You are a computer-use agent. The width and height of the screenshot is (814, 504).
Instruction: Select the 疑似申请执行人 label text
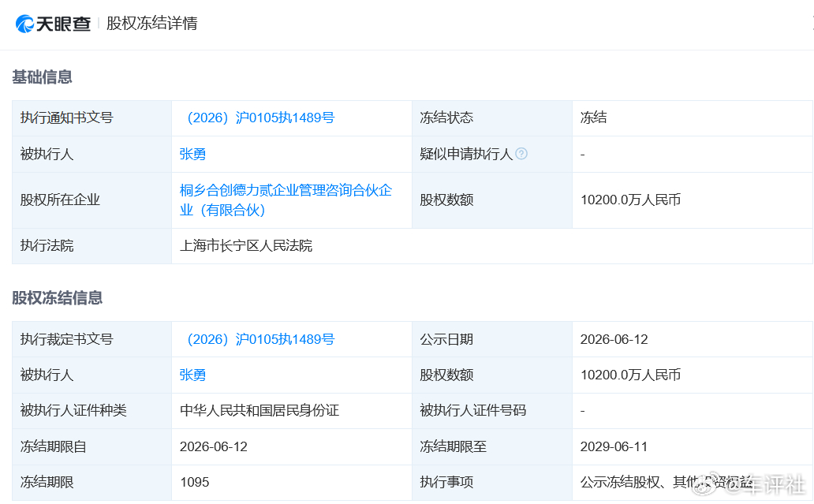pos(466,154)
